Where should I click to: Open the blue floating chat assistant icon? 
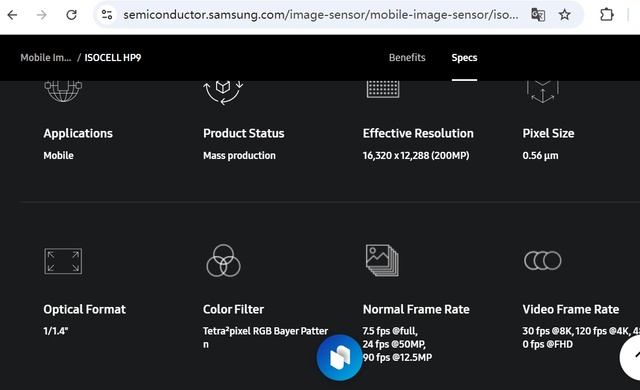(339, 357)
